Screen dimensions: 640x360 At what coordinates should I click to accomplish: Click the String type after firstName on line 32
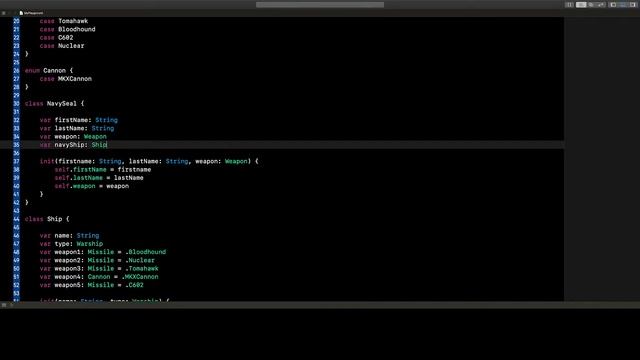pyautogui.click(x=107, y=120)
